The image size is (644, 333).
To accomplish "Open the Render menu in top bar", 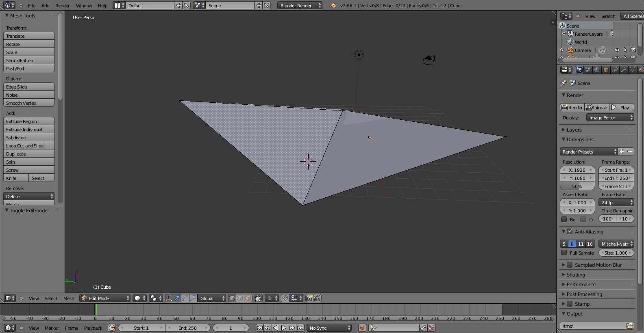I will (x=62, y=6).
